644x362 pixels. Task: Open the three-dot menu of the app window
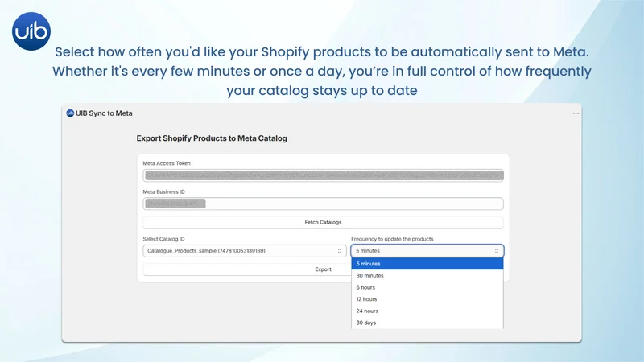coord(576,113)
